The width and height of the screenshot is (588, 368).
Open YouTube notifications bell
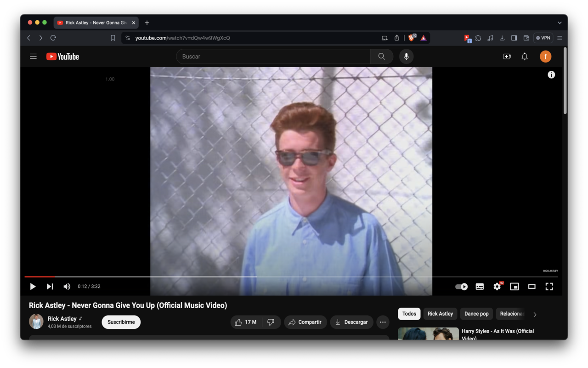(525, 57)
